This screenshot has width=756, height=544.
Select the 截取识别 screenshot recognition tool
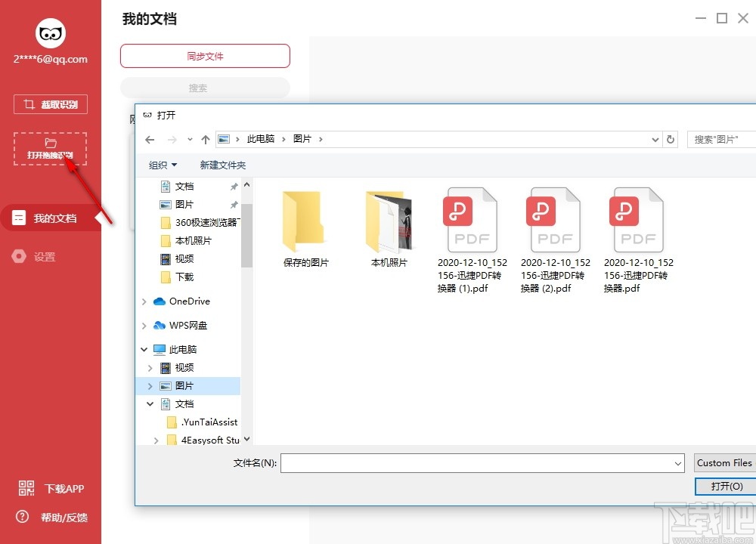50,104
